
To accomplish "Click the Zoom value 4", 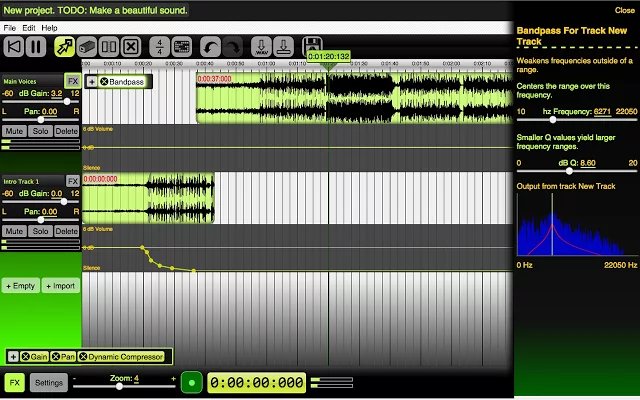I will (136, 378).
